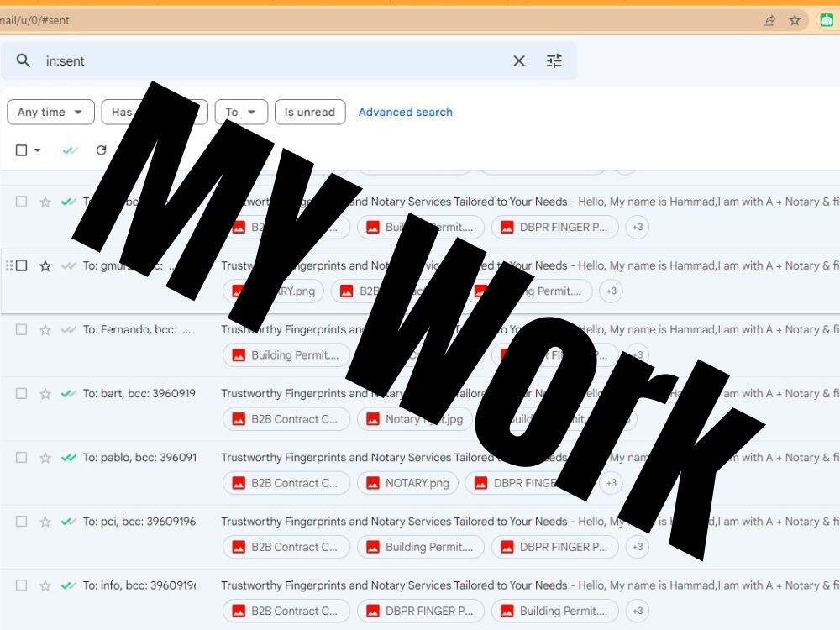
Task: Click the browser address bar URL
Action: [x=34, y=20]
